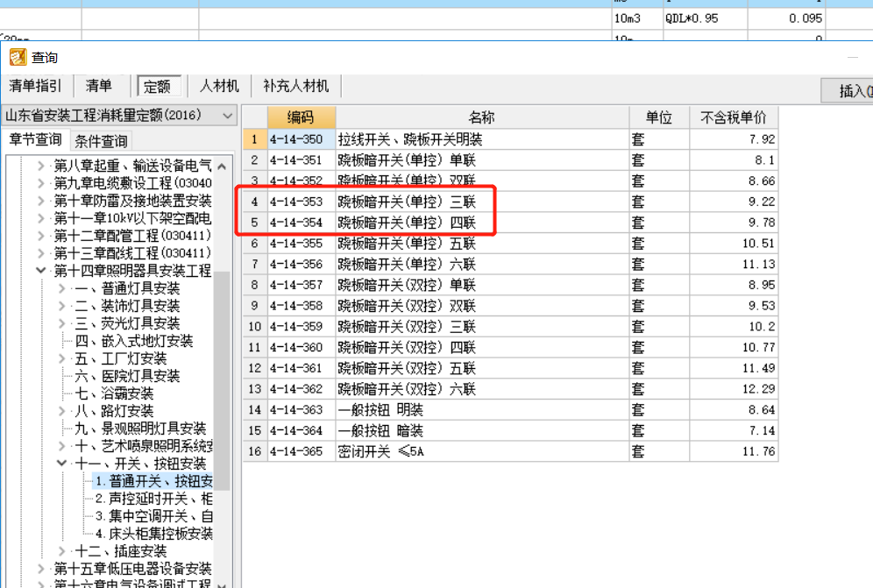873x588 pixels.
Task: Open the 补充人材机 tab
Action: tap(295, 86)
